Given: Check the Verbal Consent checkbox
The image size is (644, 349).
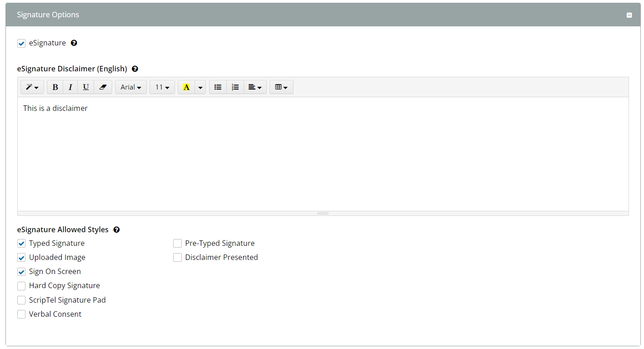Looking at the screenshot, I should click(x=21, y=314).
